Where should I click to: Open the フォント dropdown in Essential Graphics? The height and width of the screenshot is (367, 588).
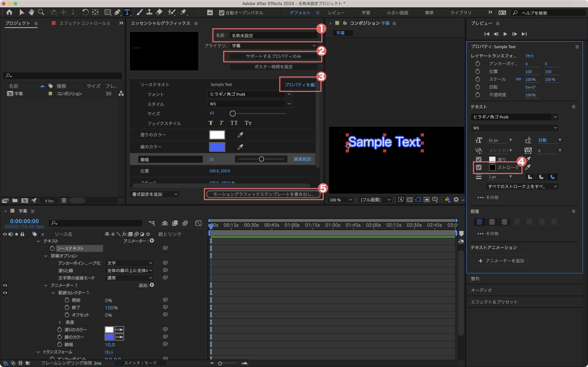coord(250,94)
